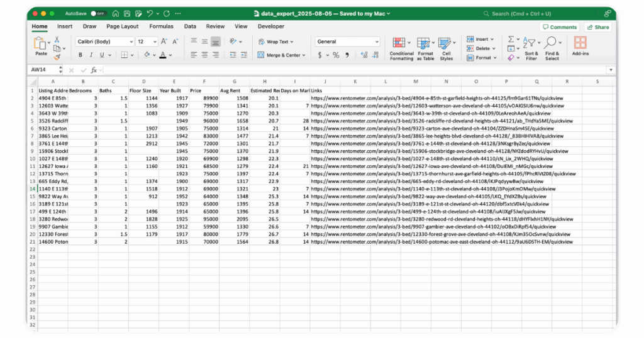This screenshot has width=644, height=338.
Task: Click the Comma Style icon
Action: pyautogui.click(x=347, y=55)
